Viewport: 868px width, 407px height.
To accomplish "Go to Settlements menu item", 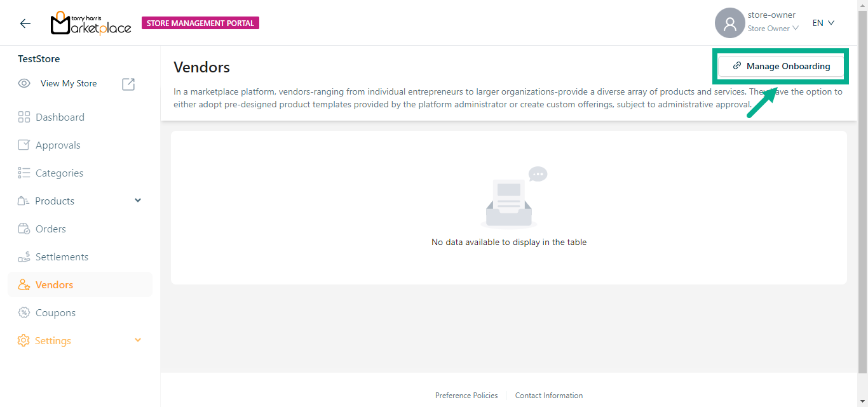I will pos(62,257).
